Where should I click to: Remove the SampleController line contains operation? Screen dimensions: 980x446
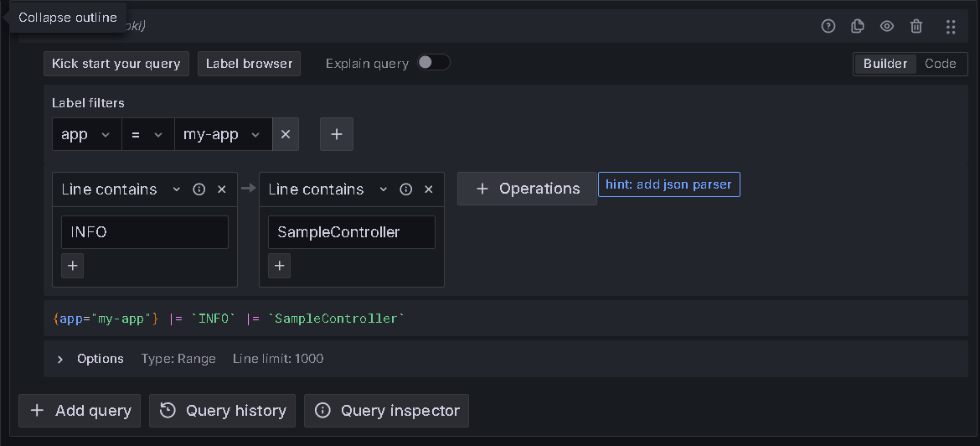click(x=429, y=189)
